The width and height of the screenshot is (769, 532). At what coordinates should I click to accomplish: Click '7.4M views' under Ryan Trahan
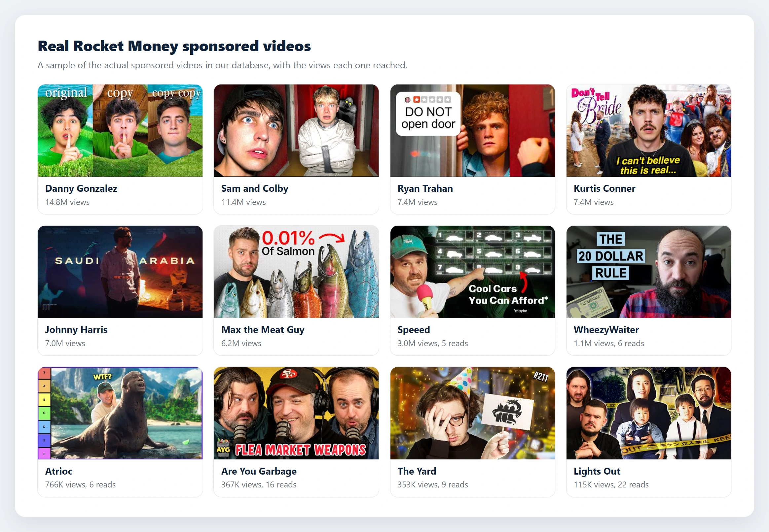417,202
